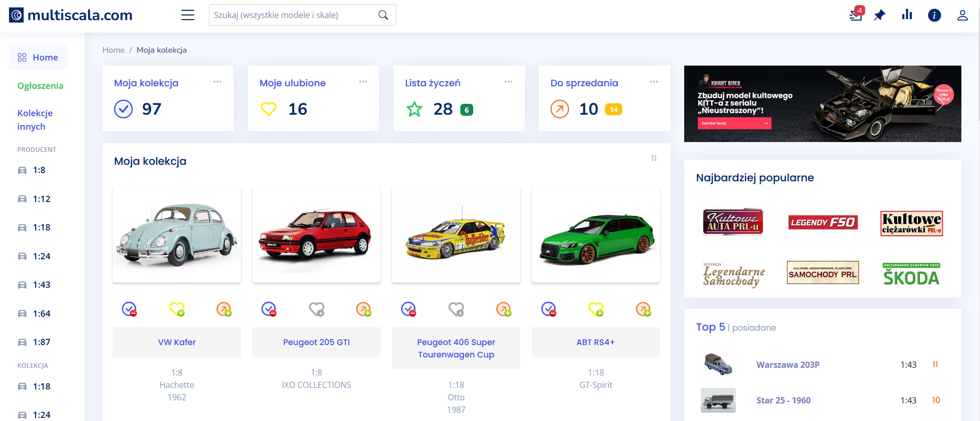Mark VW Kafer for sale
980x421 pixels.
(x=224, y=309)
